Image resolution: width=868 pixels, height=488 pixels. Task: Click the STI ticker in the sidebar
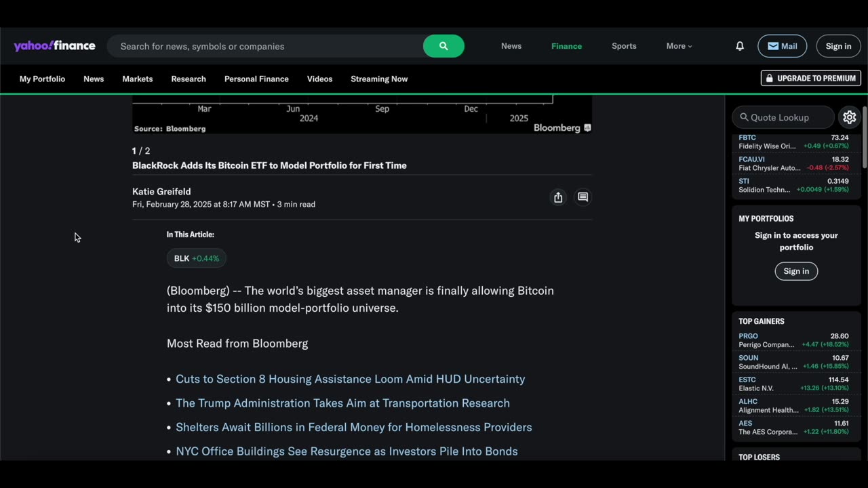(744, 181)
